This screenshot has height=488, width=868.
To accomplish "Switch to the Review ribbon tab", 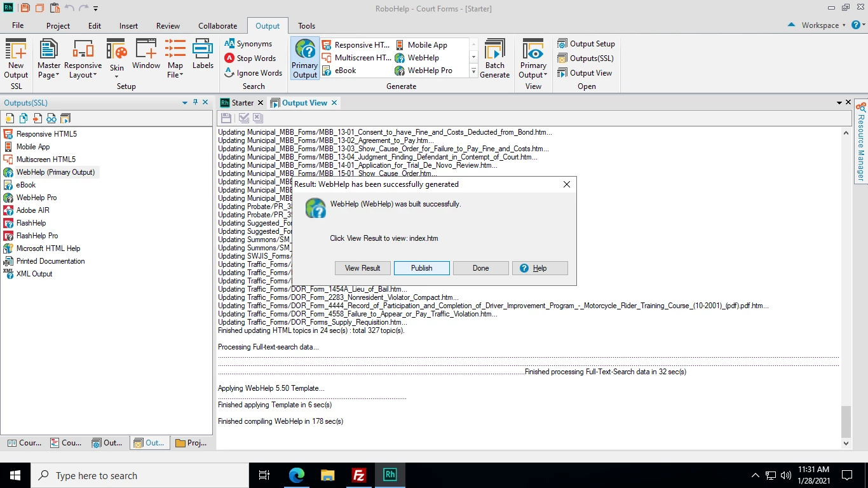I will tap(168, 26).
